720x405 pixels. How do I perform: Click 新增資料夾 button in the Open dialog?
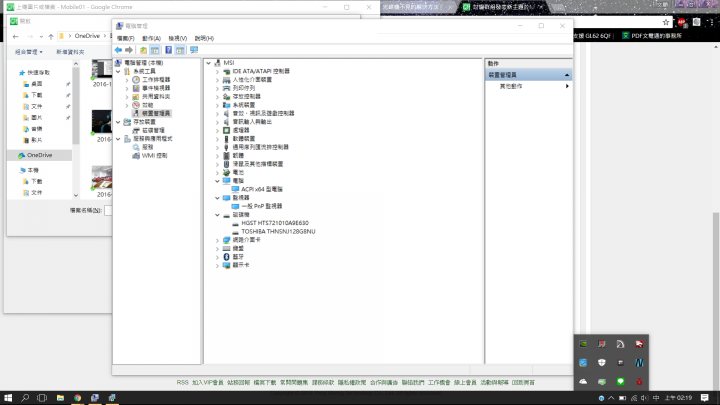(70, 52)
